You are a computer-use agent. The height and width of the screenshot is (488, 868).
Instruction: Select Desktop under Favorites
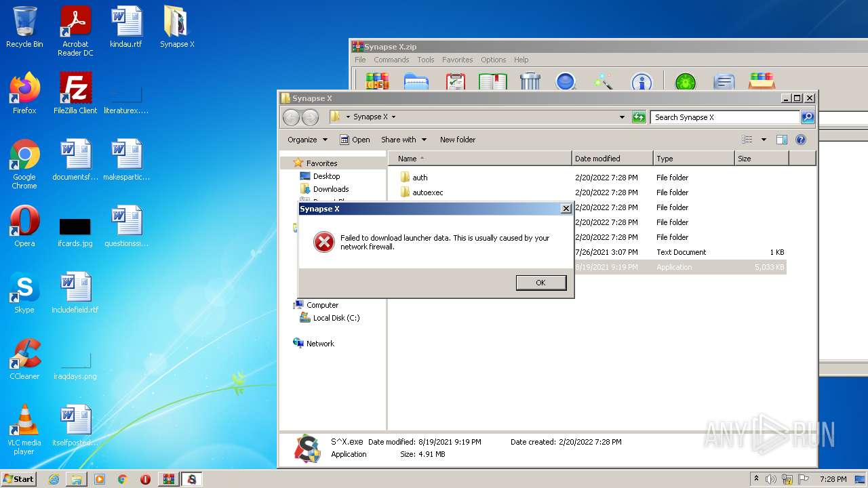coord(326,176)
